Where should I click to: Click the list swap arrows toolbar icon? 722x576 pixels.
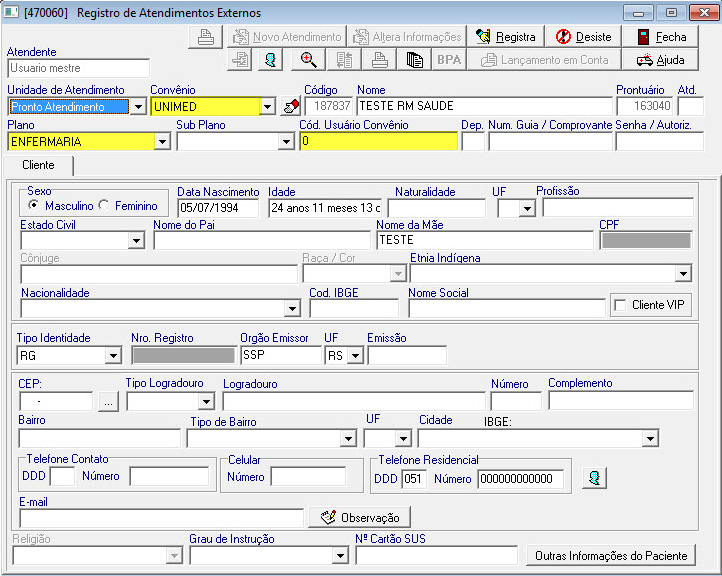[x=344, y=60]
